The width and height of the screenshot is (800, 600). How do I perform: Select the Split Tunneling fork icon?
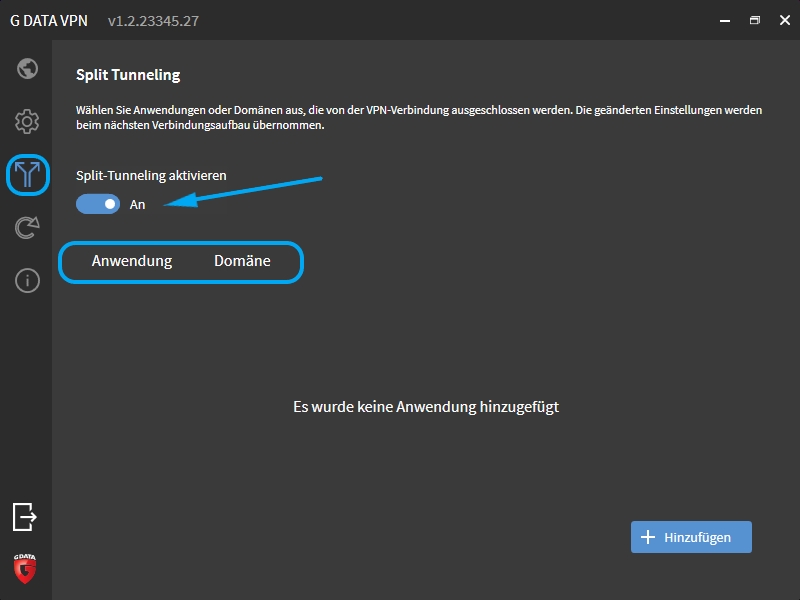point(28,174)
